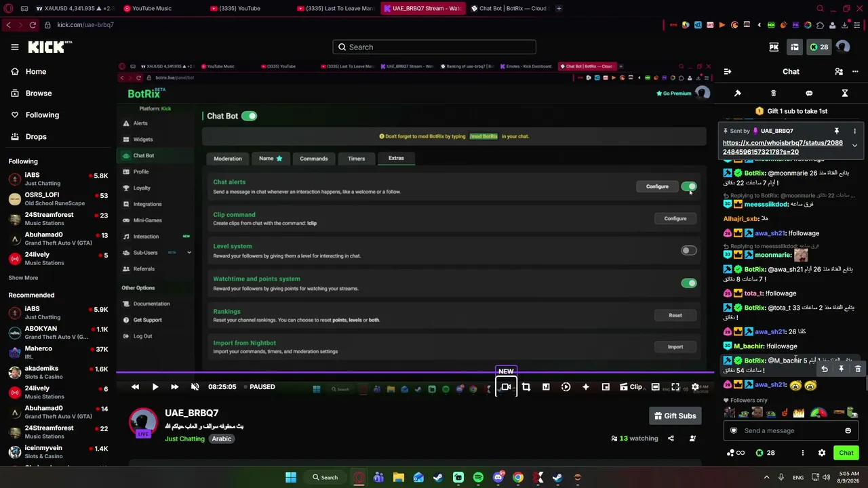The height and width of the screenshot is (488, 868).
Task: Show more followed channels
Action: 23,278
